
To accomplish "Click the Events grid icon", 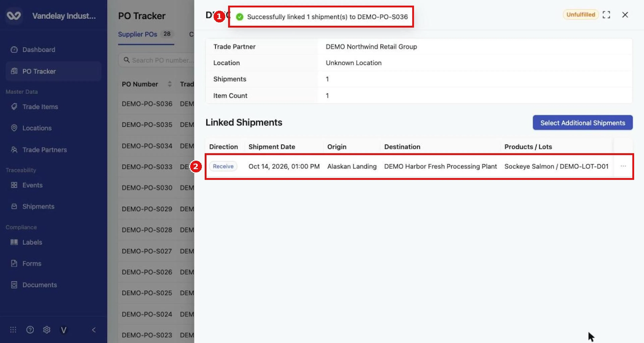I will [14, 185].
